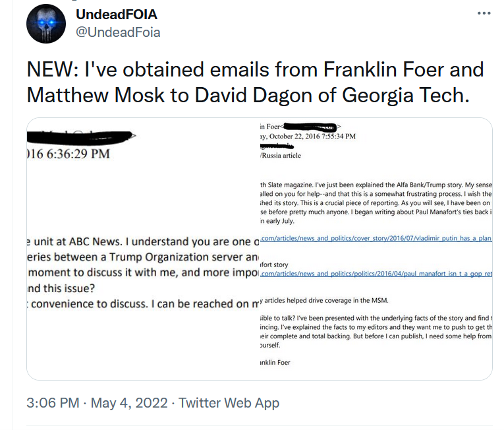Click the "/Russia article" subject line
504x430 pixels.
[281, 156]
